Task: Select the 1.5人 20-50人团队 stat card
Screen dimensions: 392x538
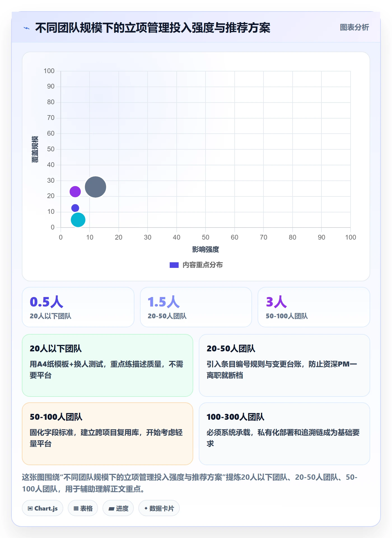Action: (x=196, y=307)
